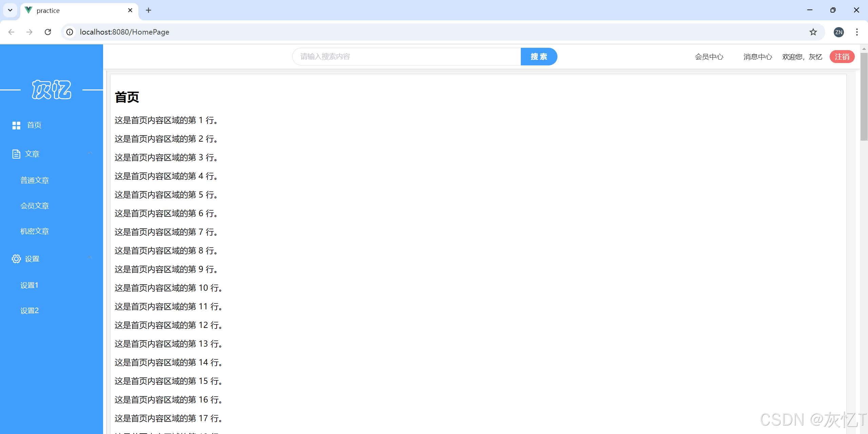Click the 欢迎您, 灰忆 greeting text

(802, 57)
